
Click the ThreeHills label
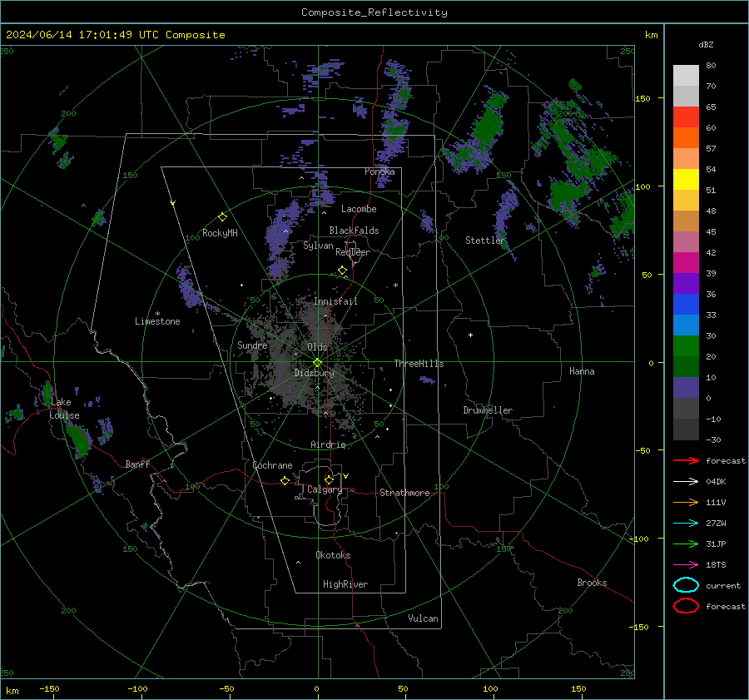click(419, 364)
